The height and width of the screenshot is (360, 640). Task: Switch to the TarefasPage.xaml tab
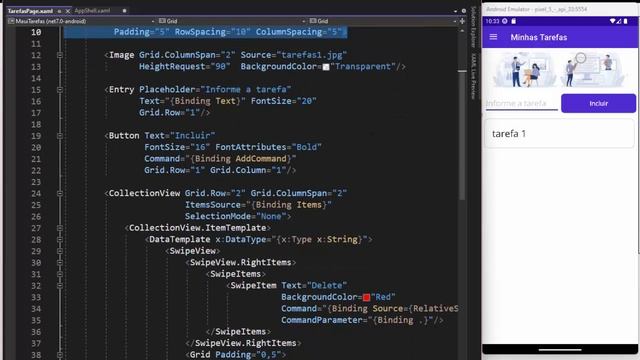point(30,11)
